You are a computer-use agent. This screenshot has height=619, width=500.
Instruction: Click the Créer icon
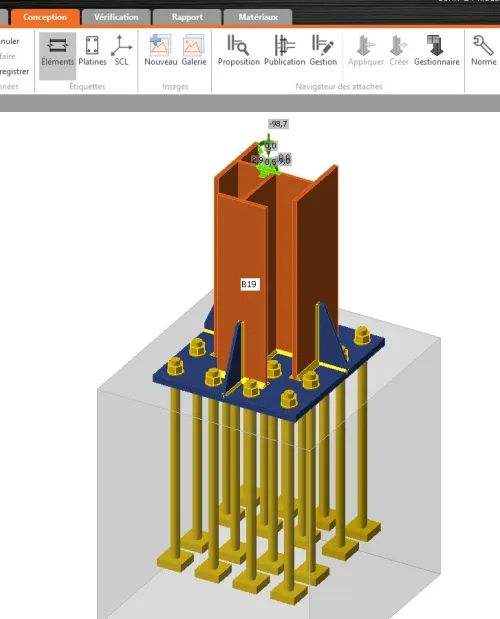(399, 51)
